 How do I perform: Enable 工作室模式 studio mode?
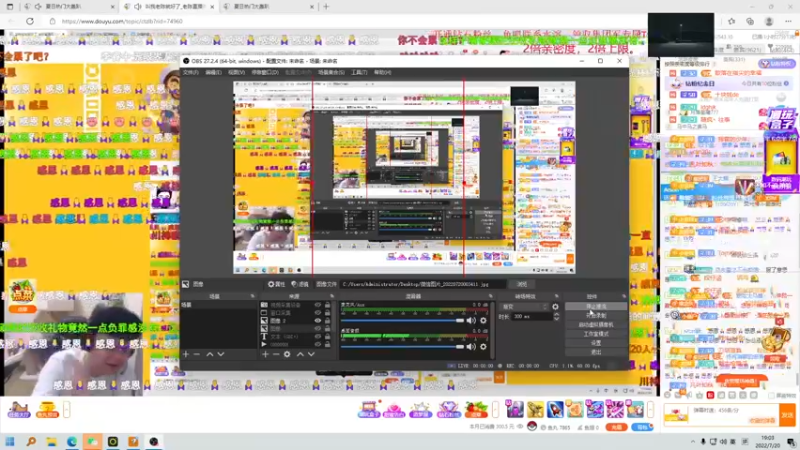[596, 334]
